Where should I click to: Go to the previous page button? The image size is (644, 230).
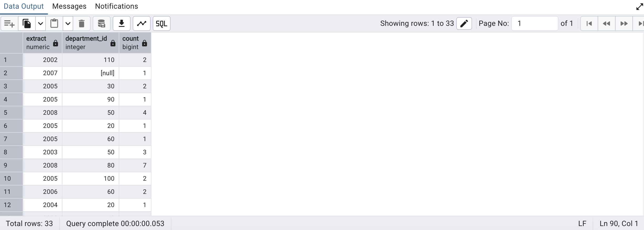tap(607, 24)
